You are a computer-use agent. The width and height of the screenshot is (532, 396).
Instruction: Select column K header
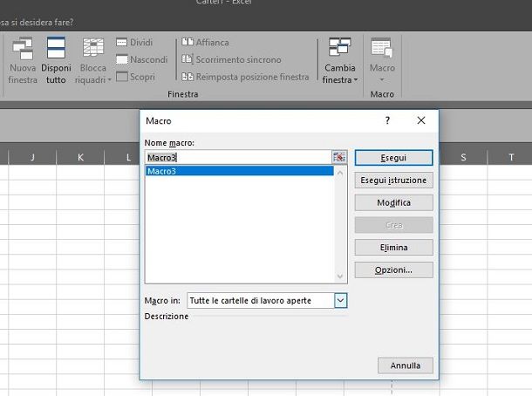tap(80, 158)
